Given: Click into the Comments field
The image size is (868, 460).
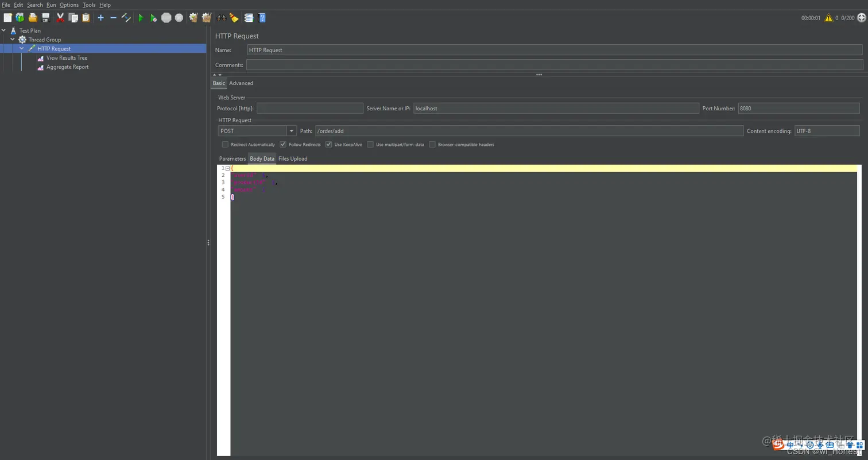Looking at the screenshot, I should [555, 65].
